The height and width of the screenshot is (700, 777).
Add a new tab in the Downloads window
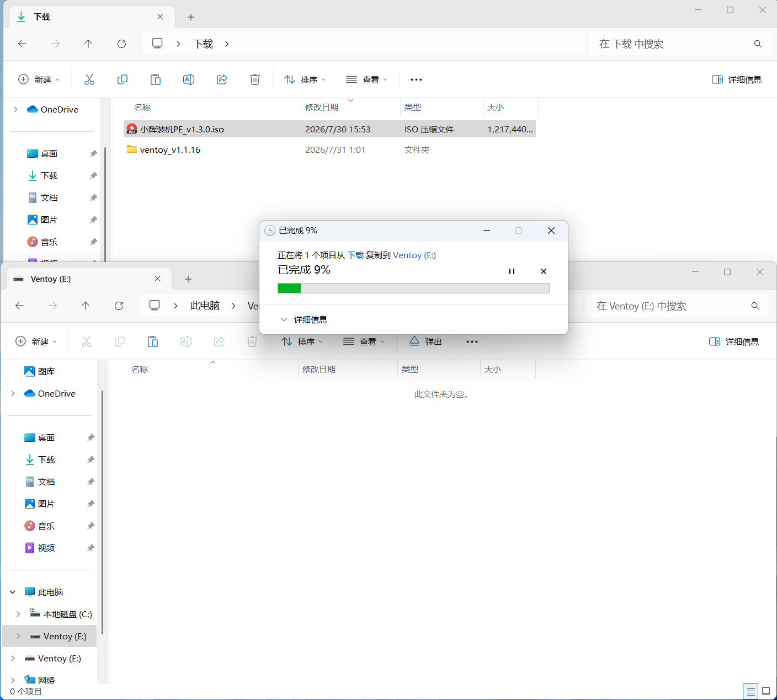191,17
